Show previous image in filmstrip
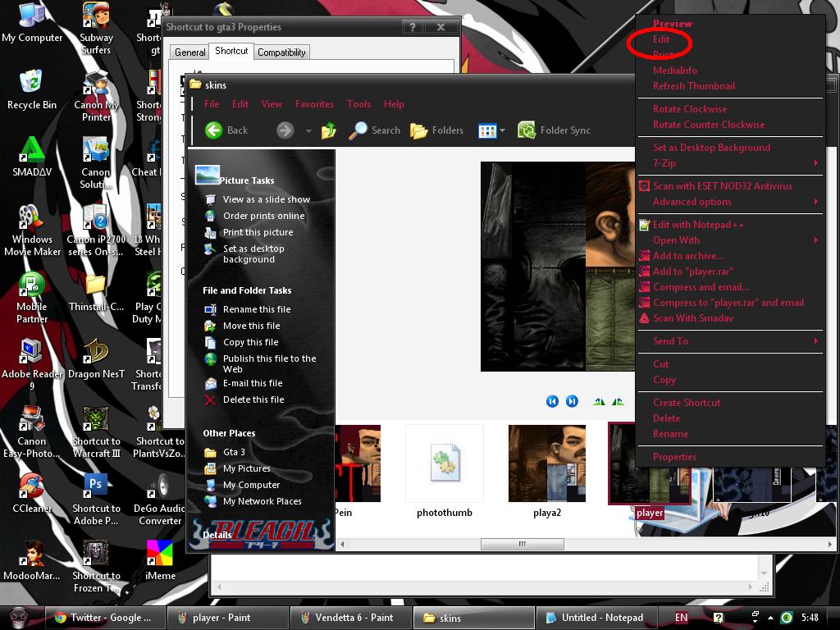 pos(552,401)
